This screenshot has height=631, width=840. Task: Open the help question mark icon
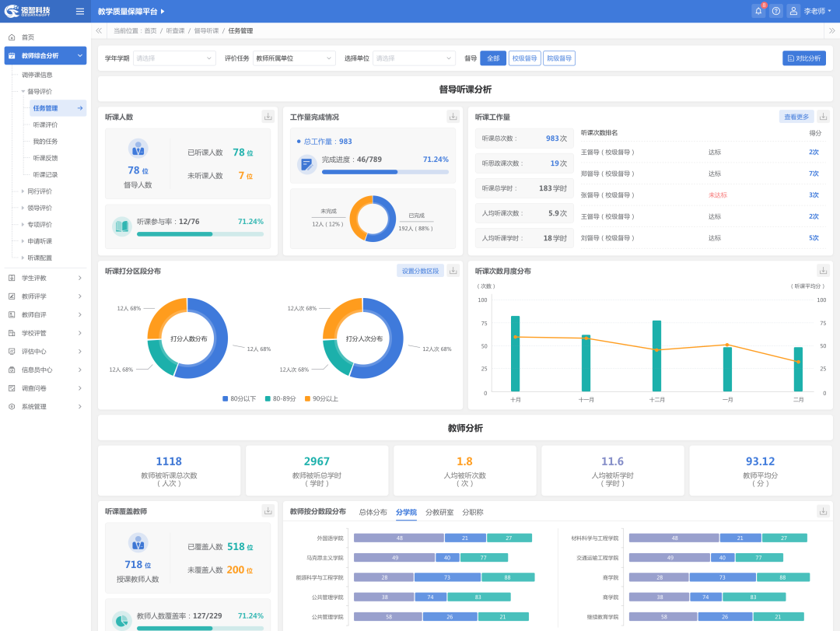click(x=776, y=11)
